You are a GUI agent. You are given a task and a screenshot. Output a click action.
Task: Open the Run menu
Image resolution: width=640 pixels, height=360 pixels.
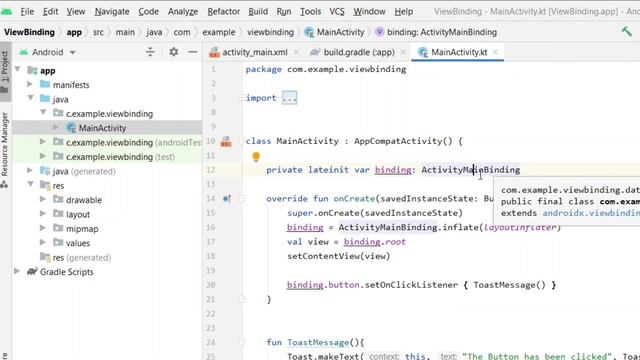click(x=284, y=11)
